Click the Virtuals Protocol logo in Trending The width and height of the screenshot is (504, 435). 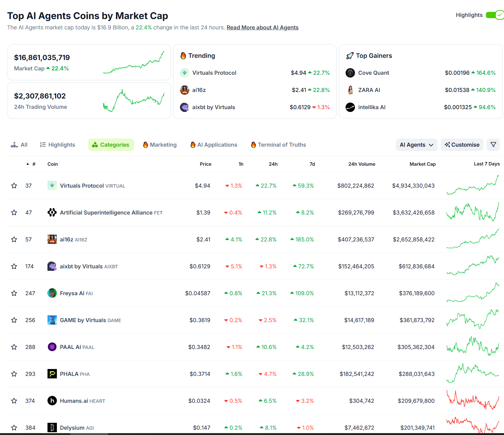point(185,73)
